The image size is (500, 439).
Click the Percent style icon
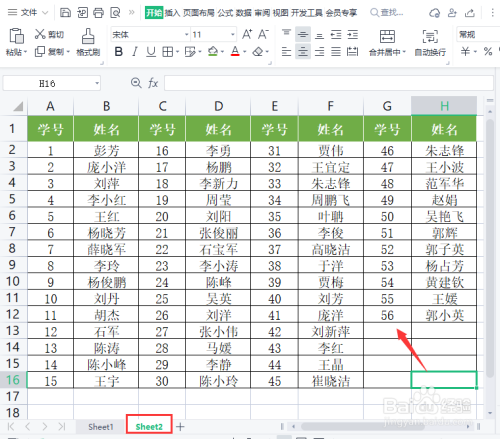click(x=488, y=51)
